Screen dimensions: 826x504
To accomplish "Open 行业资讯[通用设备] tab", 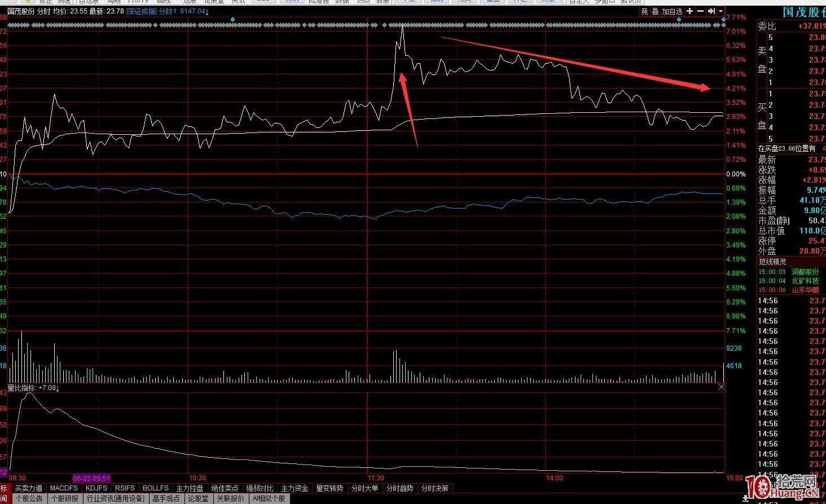I will click(116, 498).
